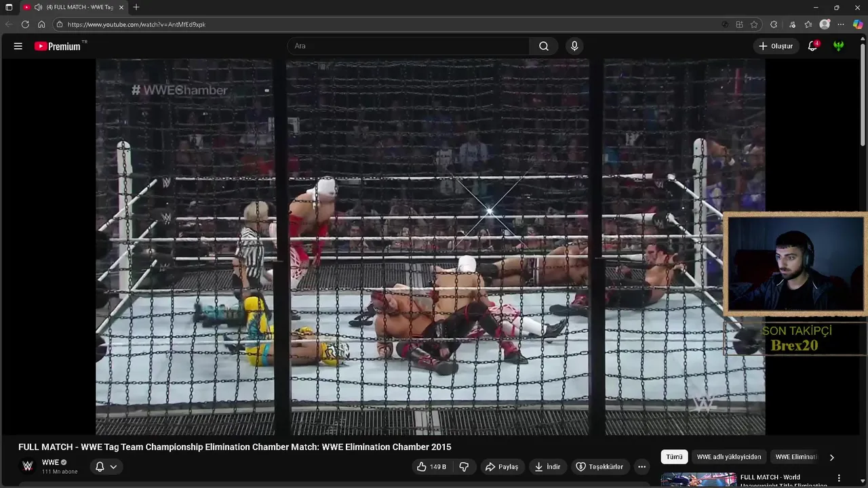View site information lock icon
868x488 pixels.
click(x=60, y=24)
